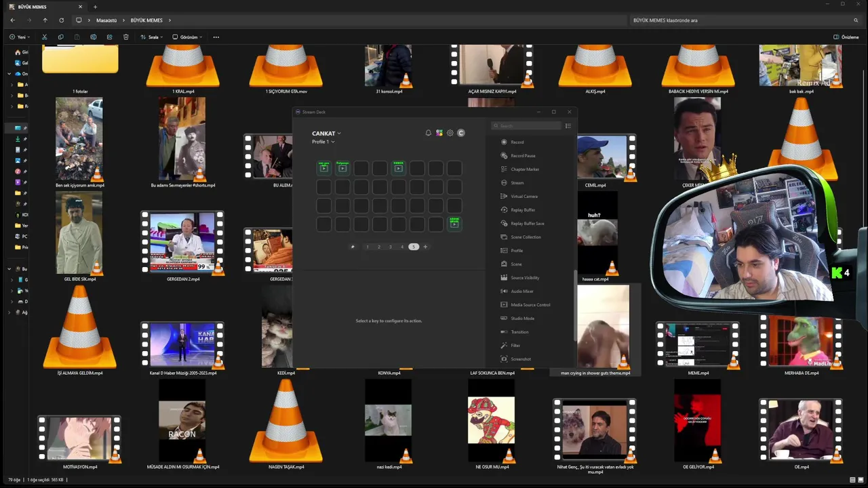The width and height of the screenshot is (868, 488).
Task: Select the NAGEN TAŞAK.mp4 file
Action: tap(286, 426)
